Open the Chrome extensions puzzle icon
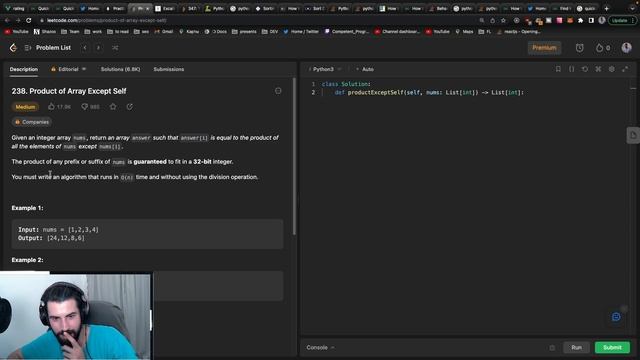640x360 pixels. click(580, 20)
